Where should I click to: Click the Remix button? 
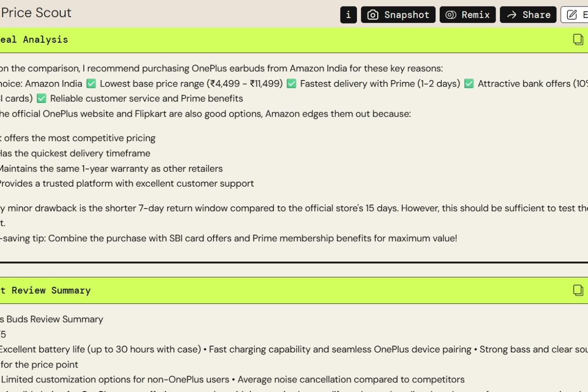(x=468, y=15)
